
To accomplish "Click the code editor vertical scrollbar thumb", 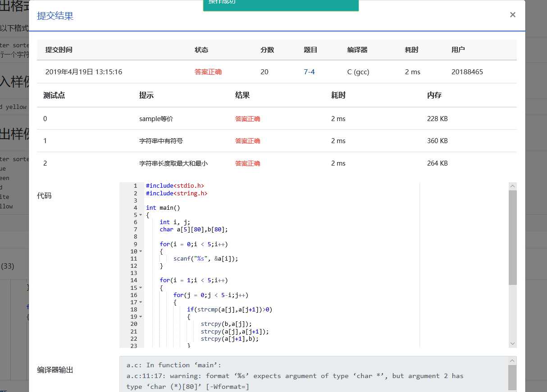I will (513, 237).
